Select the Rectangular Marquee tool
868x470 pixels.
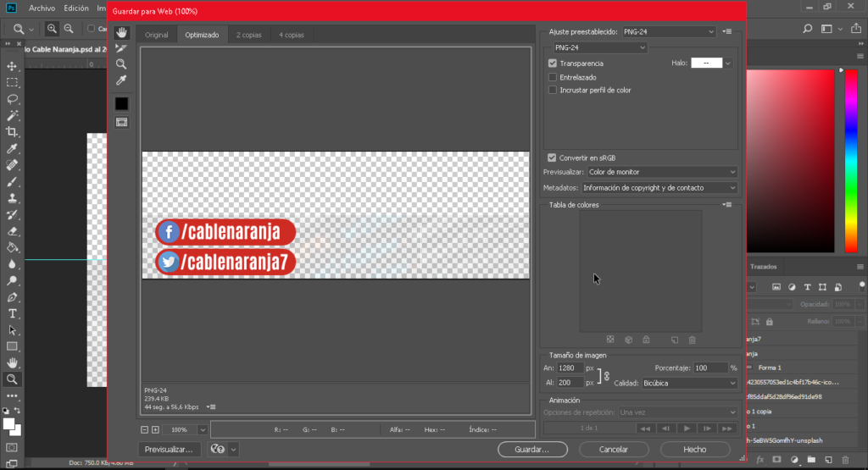(12, 82)
